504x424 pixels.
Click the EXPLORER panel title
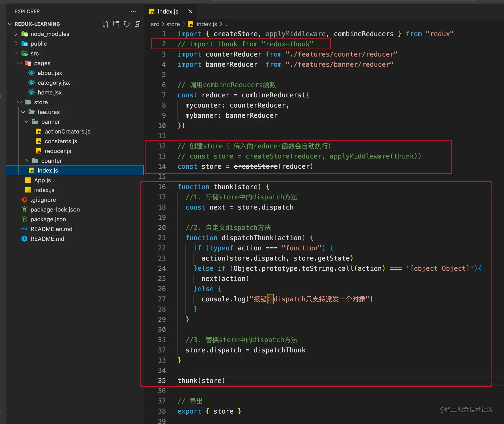27,11
